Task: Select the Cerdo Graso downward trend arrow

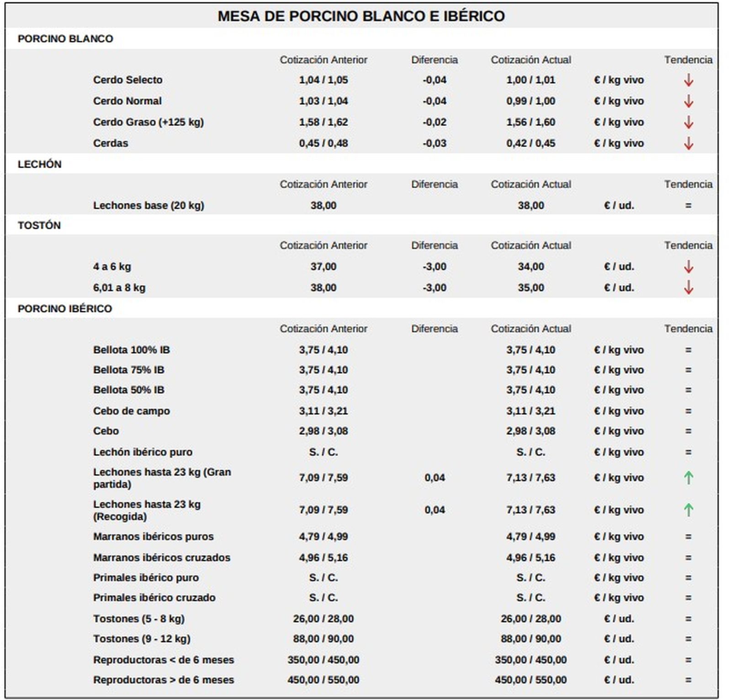Action: tap(688, 122)
